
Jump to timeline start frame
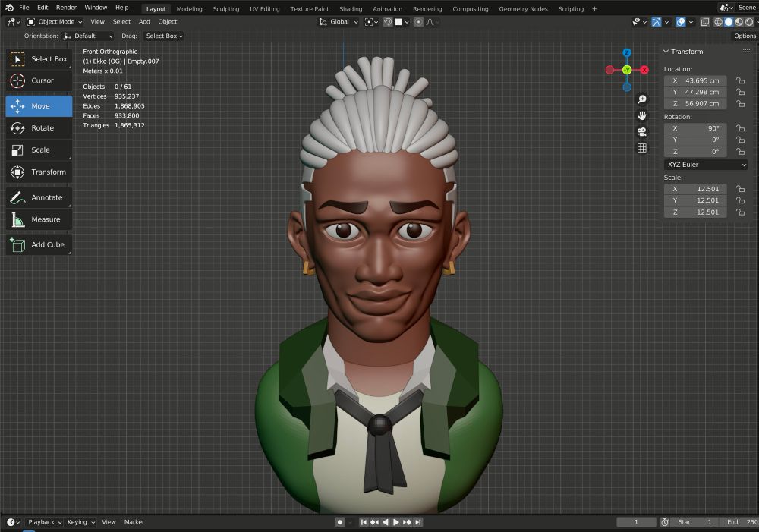[x=364, y=522]
